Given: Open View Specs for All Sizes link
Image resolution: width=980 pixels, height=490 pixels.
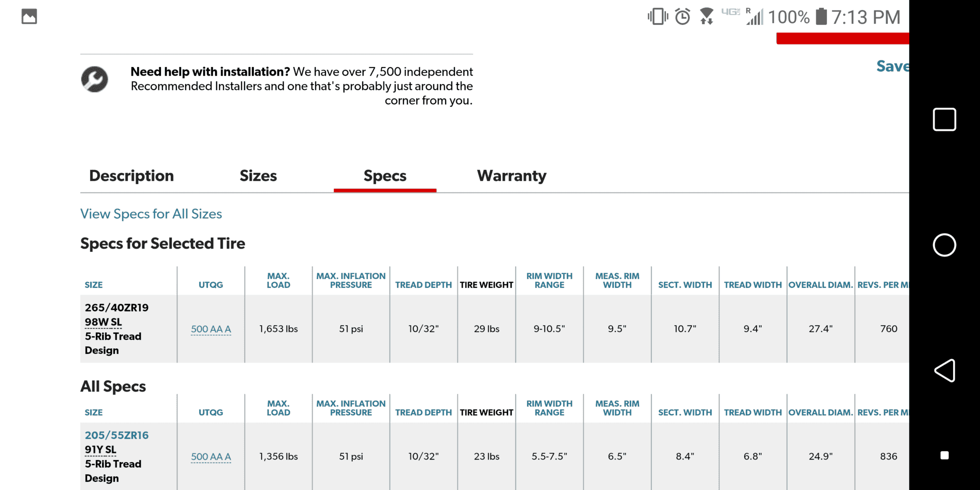Looking at the screenshot, I should pos(151,214).
